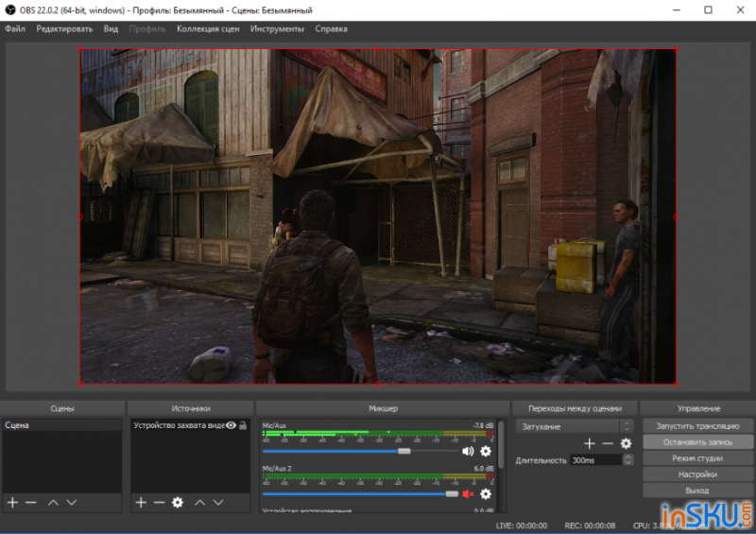
Task: Hide the video capture device source
Action: (231, 425)
